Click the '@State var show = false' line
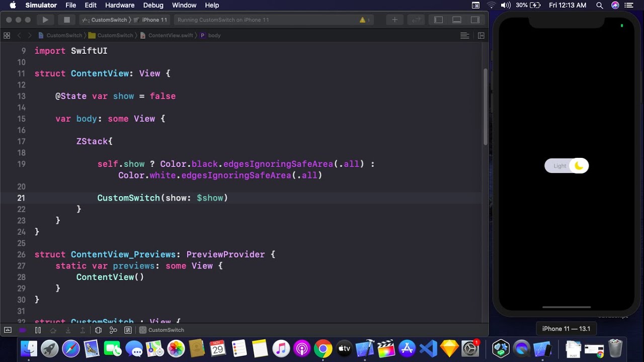Viewport: 644px width, 362px height. pos(115,96)
